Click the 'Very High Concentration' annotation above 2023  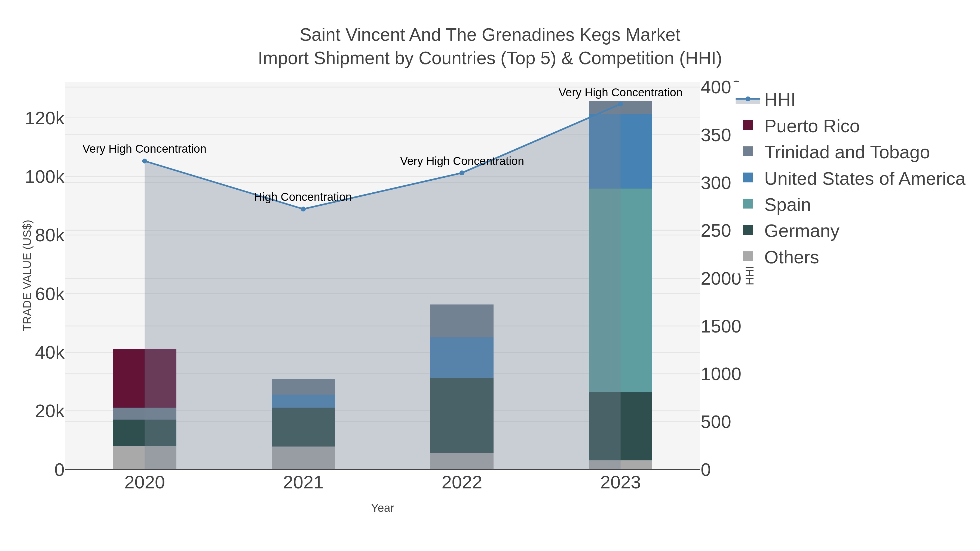[x=620, y=93]
